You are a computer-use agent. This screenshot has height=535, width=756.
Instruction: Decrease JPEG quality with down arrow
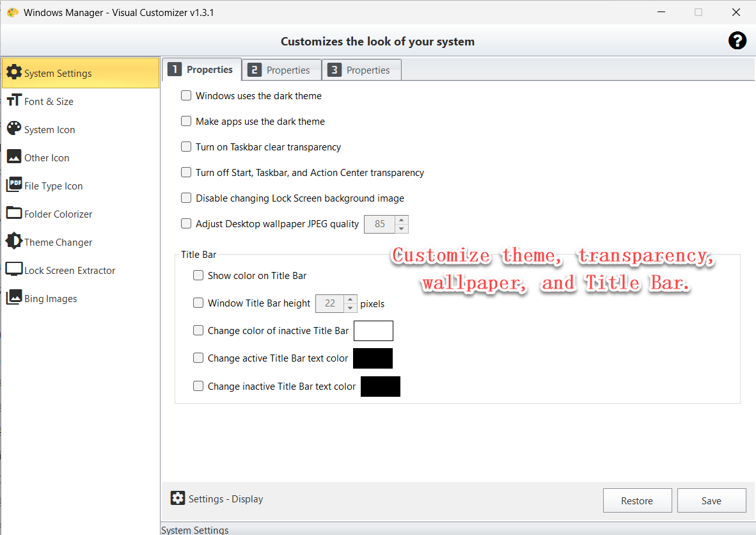tap(402, 228)
